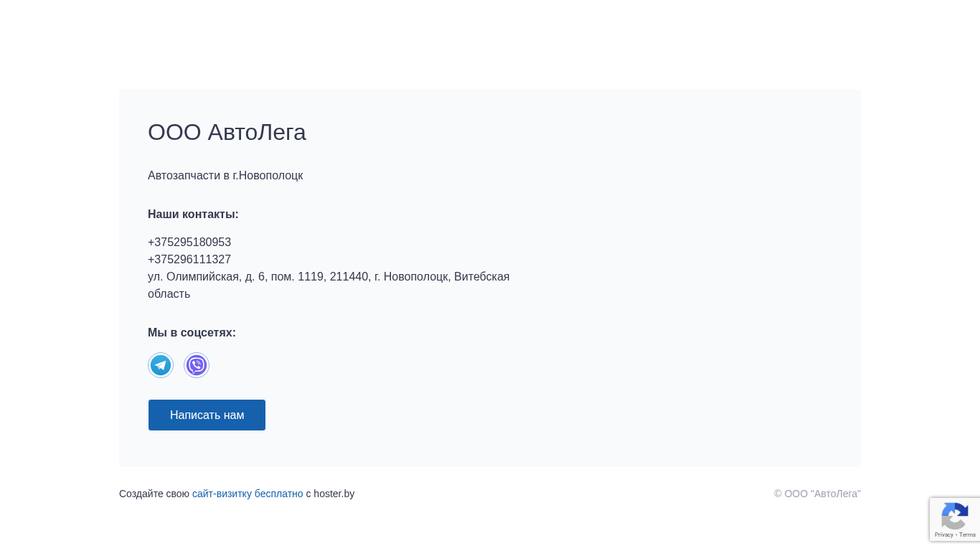Image resolution: width=980 pixels, height=551 pixels.
Task: Click the © ООО "АвтоЛега" copyright text
Action: (x=816, y=494)
